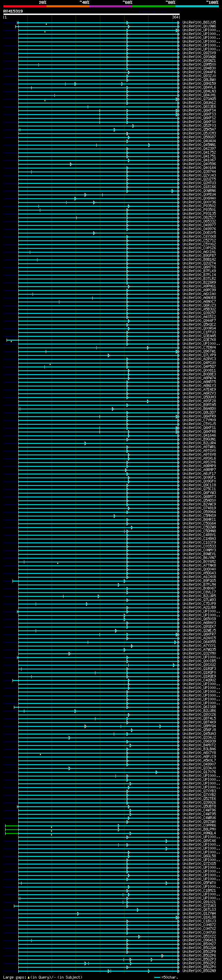Viewport: 222px width, 980px height.
Task: Click the UniRef100_B5G2P0 label
Action: (199, 967)
